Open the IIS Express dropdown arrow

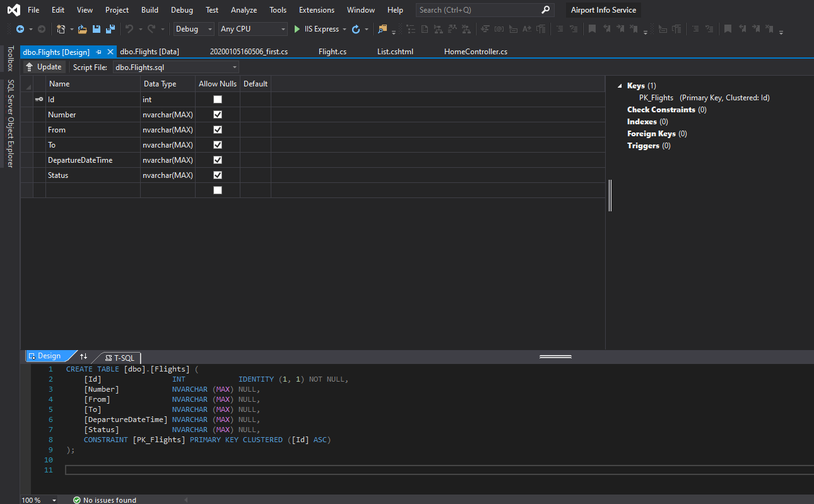(345, 30)
